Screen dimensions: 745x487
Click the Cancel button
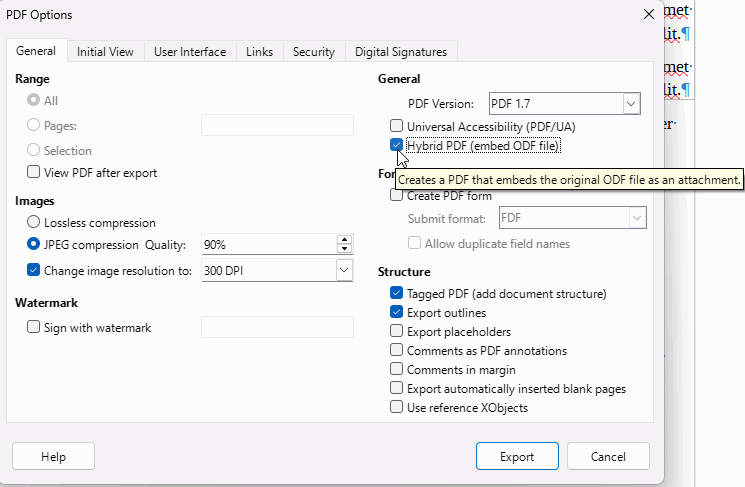click(x=608, y=456)
